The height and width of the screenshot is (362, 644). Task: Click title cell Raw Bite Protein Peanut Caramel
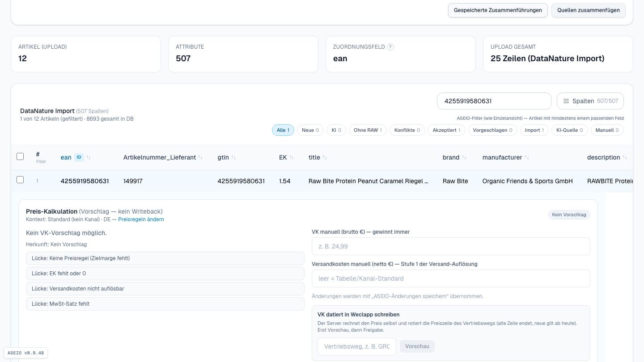pos(368,181)
